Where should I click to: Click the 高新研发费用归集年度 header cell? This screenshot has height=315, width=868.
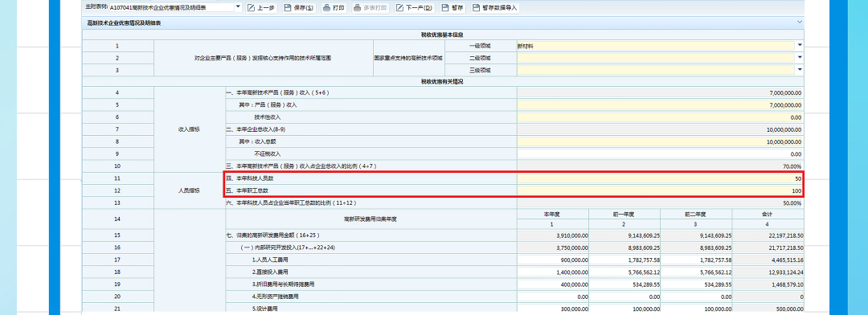pyautogui.click(x=371, y=219)
